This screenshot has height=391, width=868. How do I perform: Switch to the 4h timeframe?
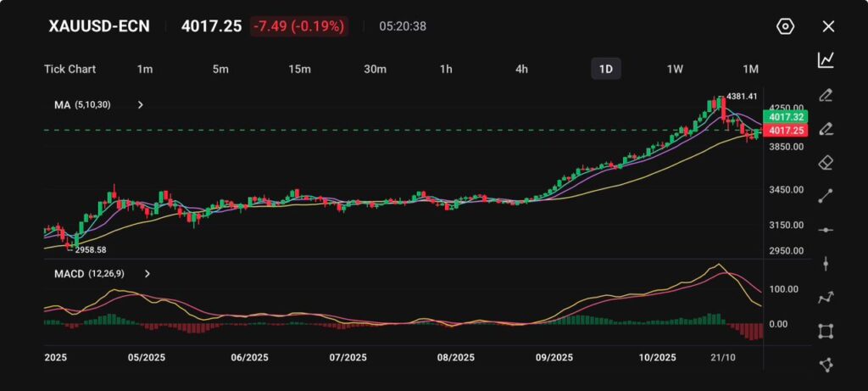522,69
